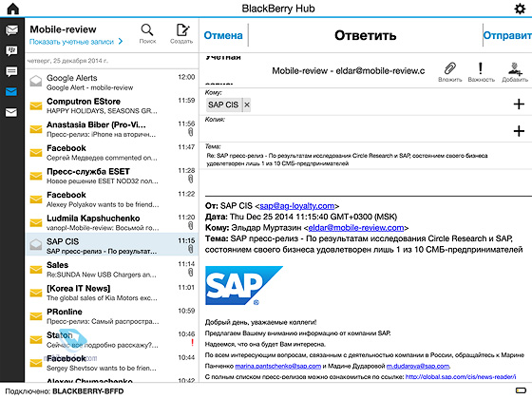Go to the home screen icon

point(13,9)
